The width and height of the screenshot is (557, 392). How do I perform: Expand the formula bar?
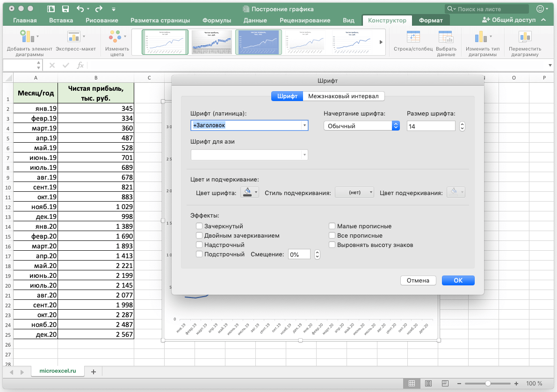(550, 65)
